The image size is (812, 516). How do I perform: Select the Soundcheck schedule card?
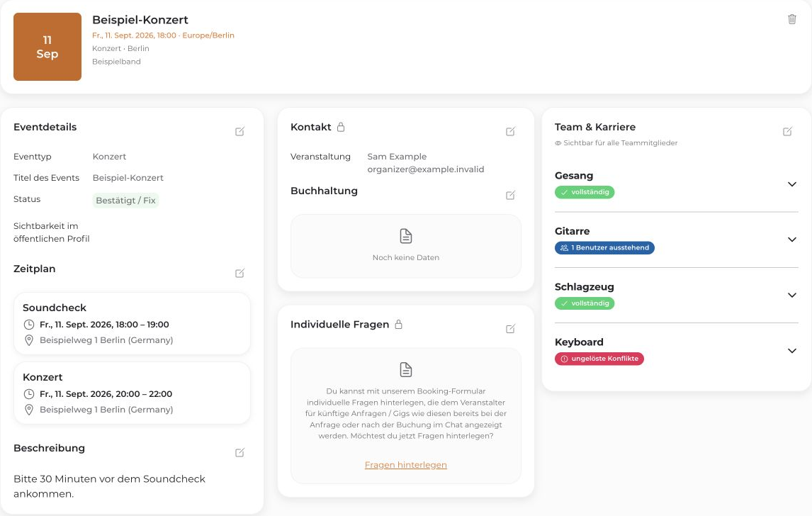point(132,323)
